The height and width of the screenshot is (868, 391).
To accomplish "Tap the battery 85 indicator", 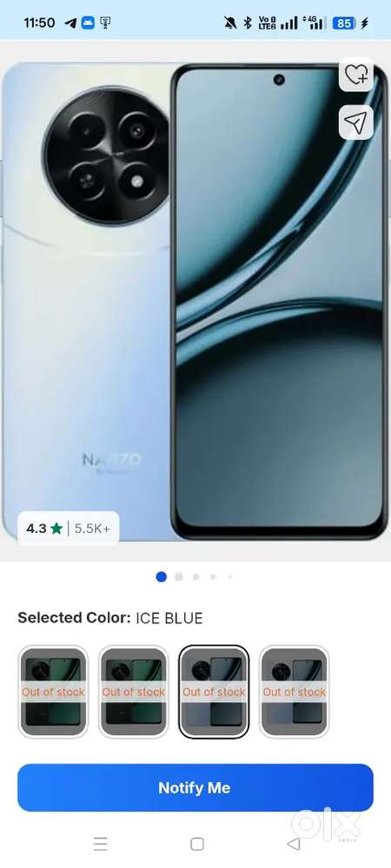I will pos(344,23).
